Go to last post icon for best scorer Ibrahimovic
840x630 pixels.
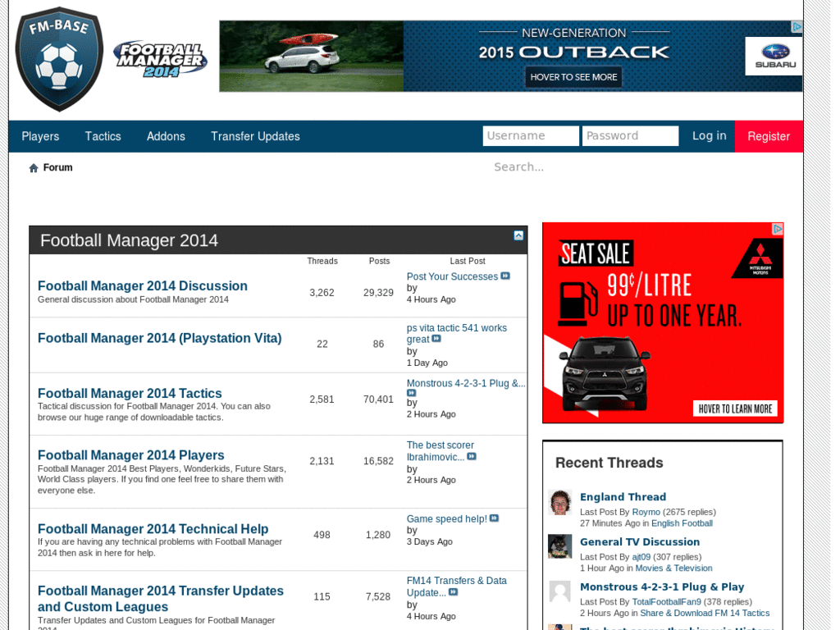(x=472, y=456)
